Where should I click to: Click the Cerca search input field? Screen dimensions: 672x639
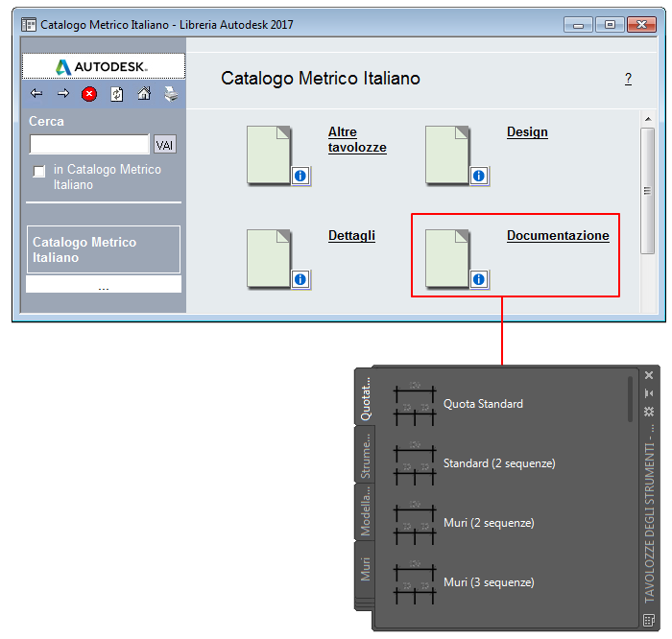point(89,144)
